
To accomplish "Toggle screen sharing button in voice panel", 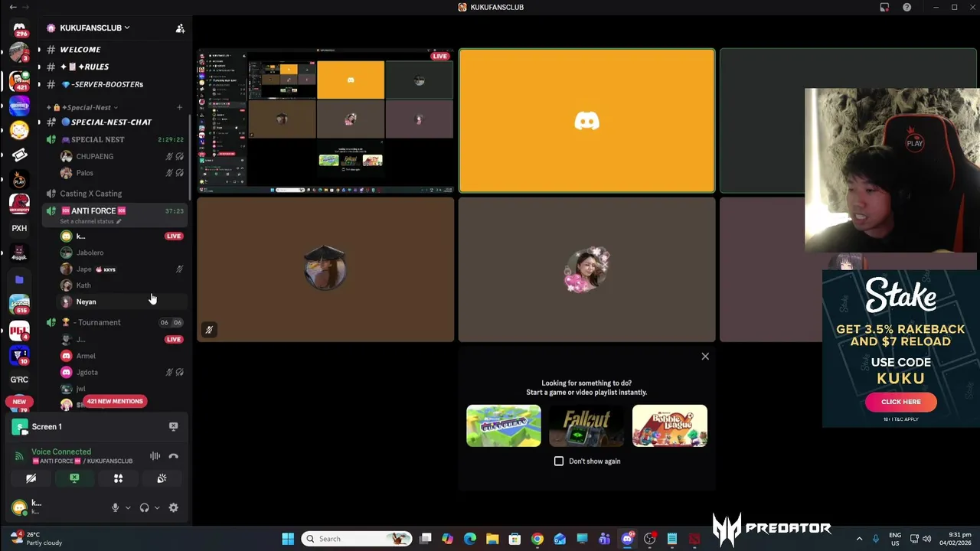I will 74,478.
